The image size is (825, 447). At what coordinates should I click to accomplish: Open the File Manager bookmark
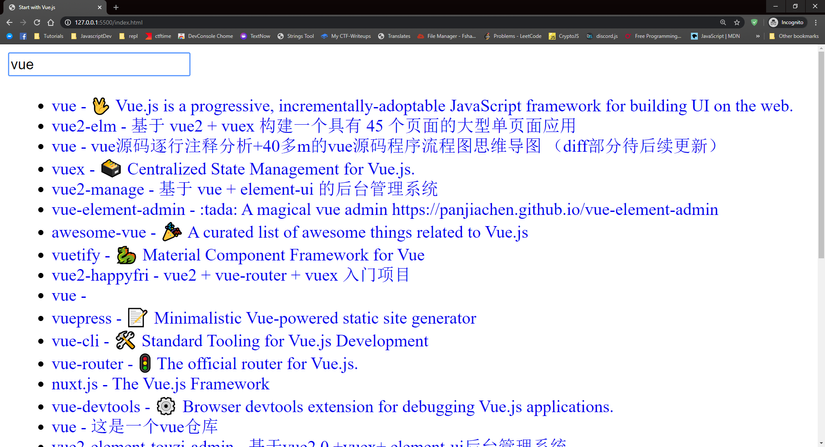447,36
